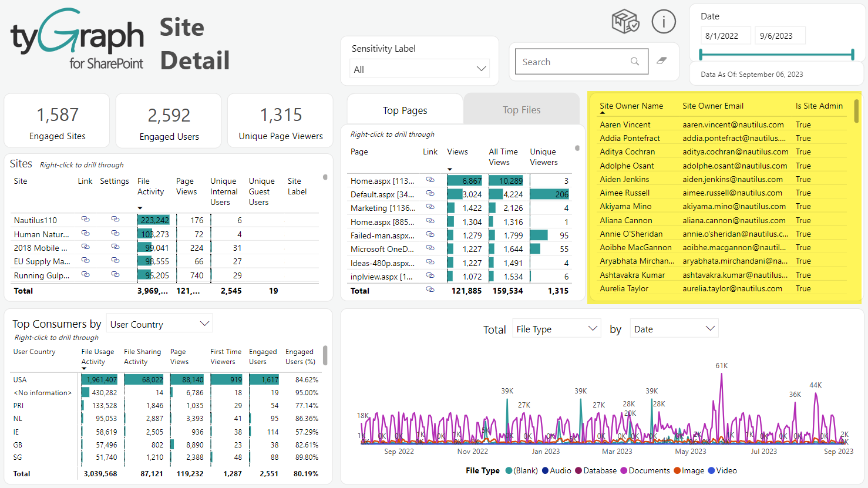868x488 pixels.
Task: Click the left handle of Date slider
Action: [x=701, y=55]
